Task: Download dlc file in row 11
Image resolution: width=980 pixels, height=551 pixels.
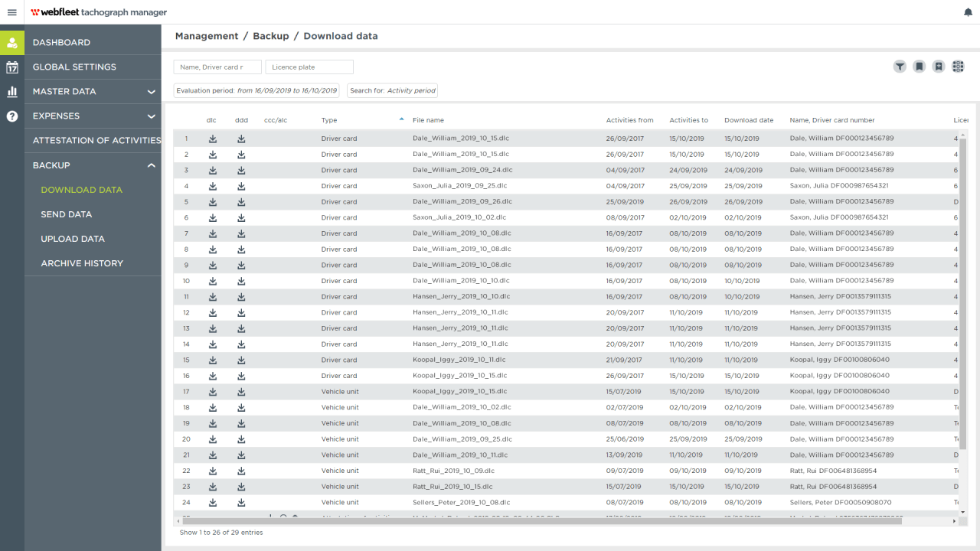Action: 213,297
